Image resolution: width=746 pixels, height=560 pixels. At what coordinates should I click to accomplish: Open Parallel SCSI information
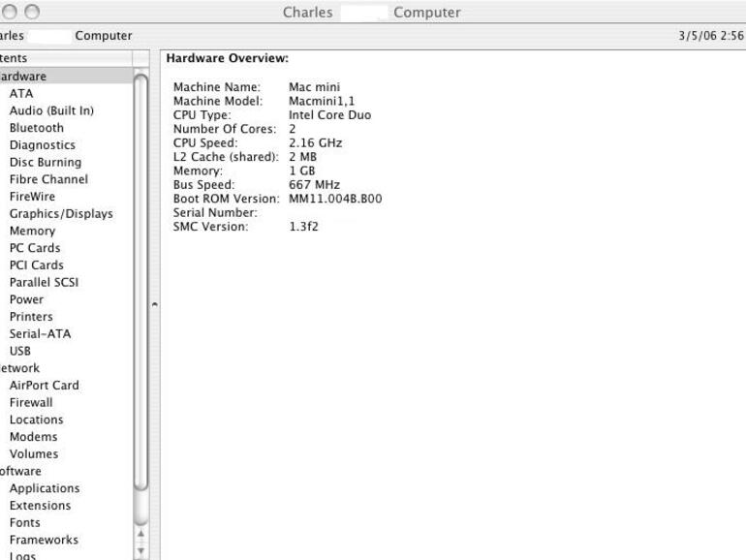44,282
